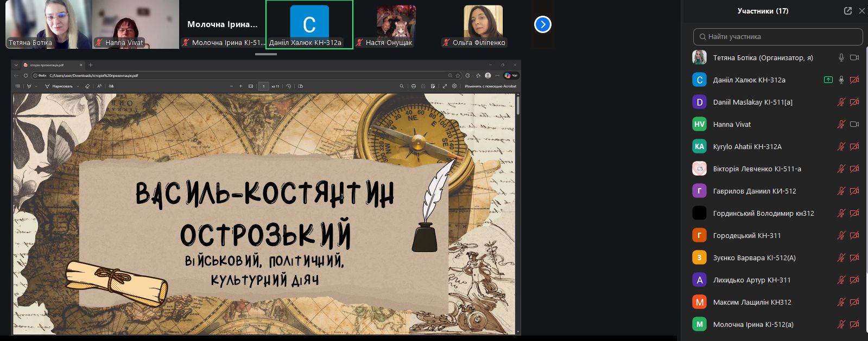Click the Найти участника search field
Image resolution: width=868 pixels, height=341 pixels.
(x=778, y=37)
